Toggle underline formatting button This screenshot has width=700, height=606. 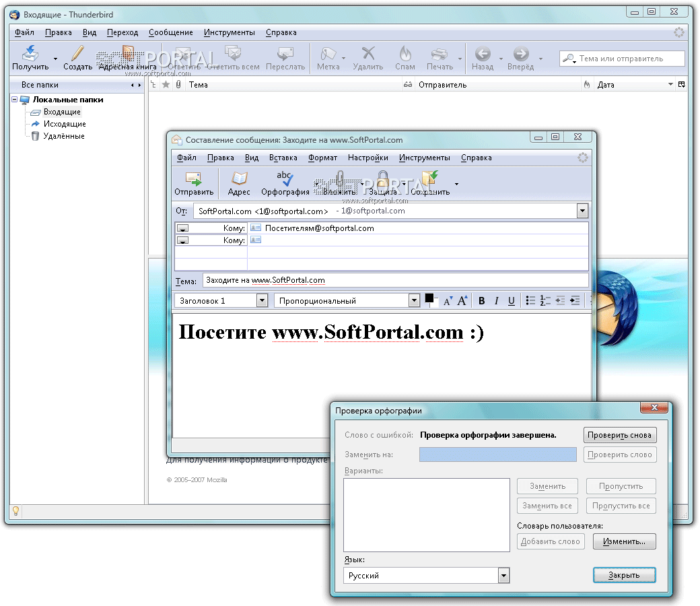tap(512, 301)
